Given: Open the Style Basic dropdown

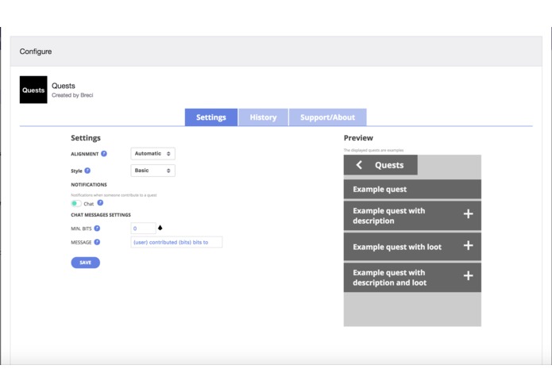Looking at the screenshot, I should 152,171.
